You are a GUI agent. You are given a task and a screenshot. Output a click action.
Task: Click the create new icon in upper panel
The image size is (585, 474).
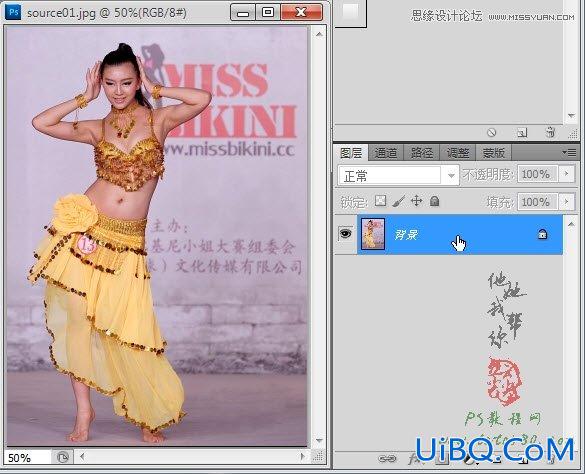point(522,132)
